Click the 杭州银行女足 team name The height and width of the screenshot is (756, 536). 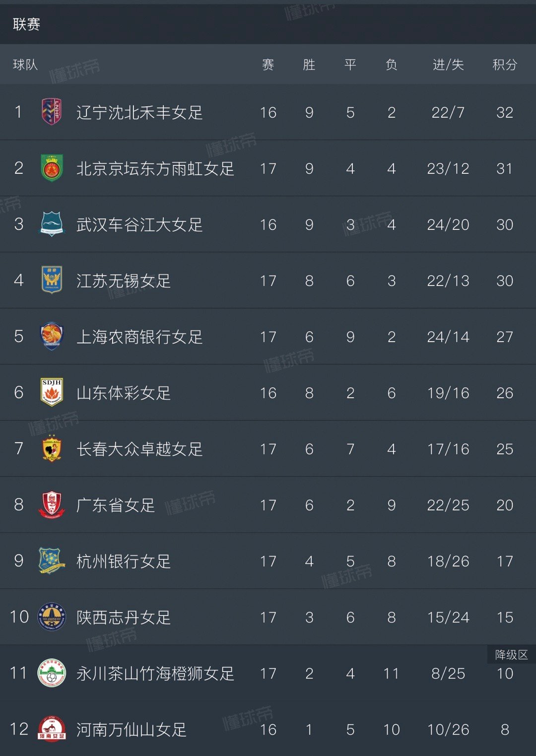point(124,561)
